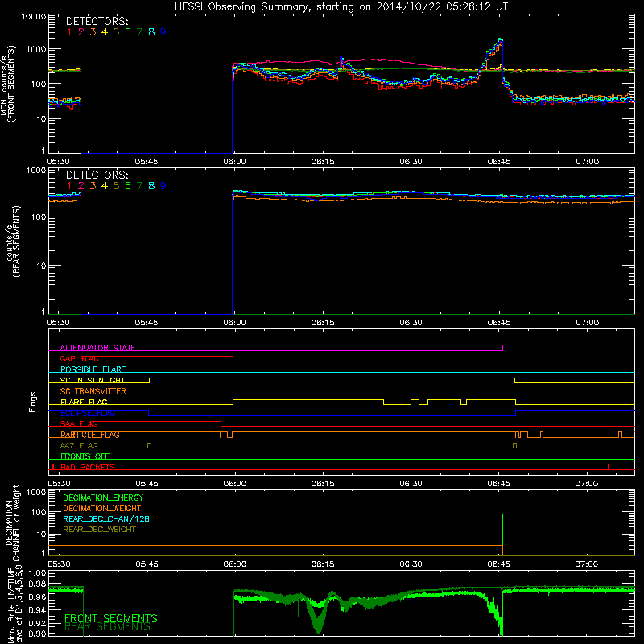Image resolution: width=644 pixels, height=644 pixels.
Task: Click "07:00" tick under the Flags plot
Action: [587, 484]
